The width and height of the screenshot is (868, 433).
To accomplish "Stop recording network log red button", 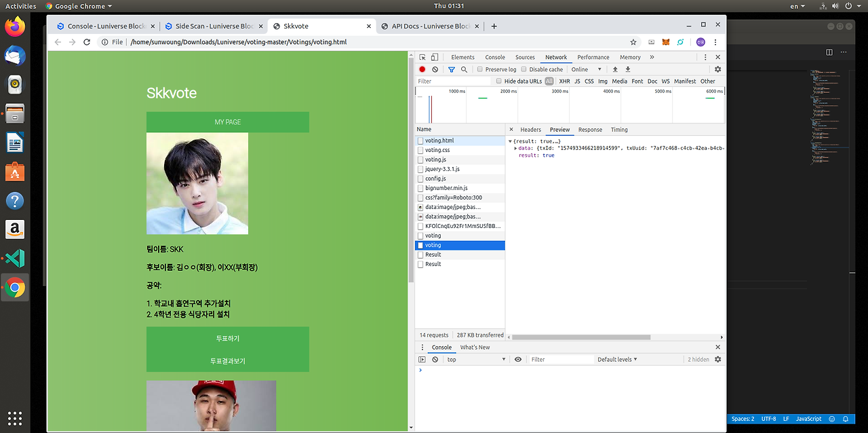I will coord(422,69).
